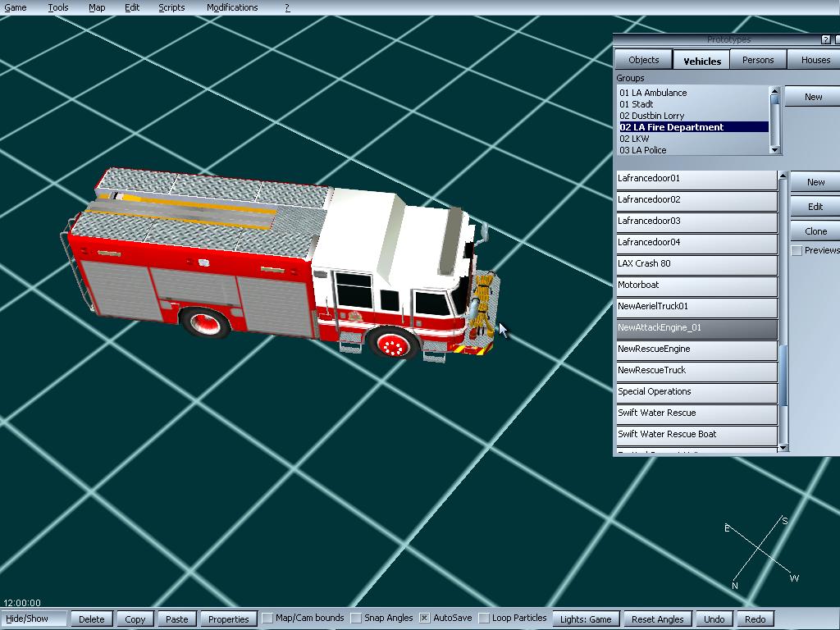
Task: Enable the Snap Angles checkbox
Action: point(356,619)
